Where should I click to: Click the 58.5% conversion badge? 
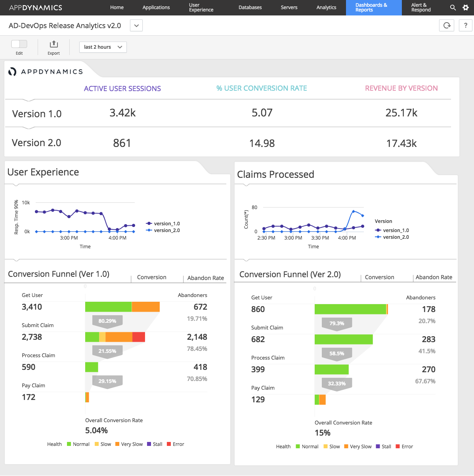pos(337,354)
